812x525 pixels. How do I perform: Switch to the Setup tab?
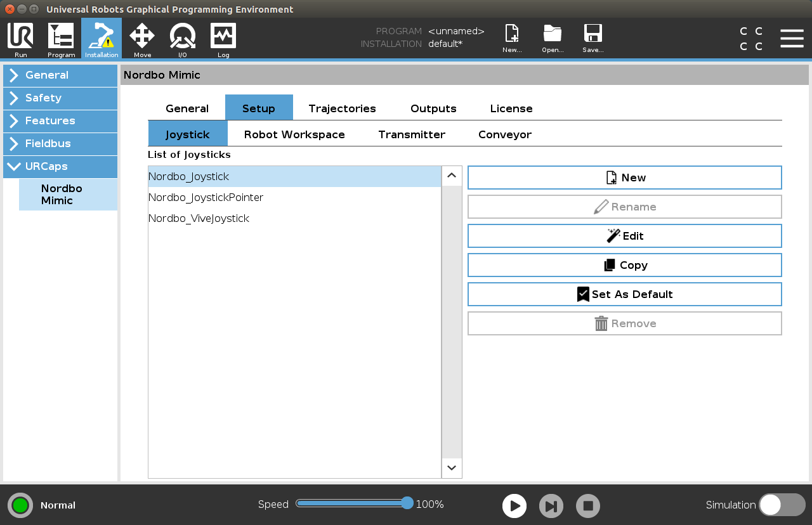point(259,108)
